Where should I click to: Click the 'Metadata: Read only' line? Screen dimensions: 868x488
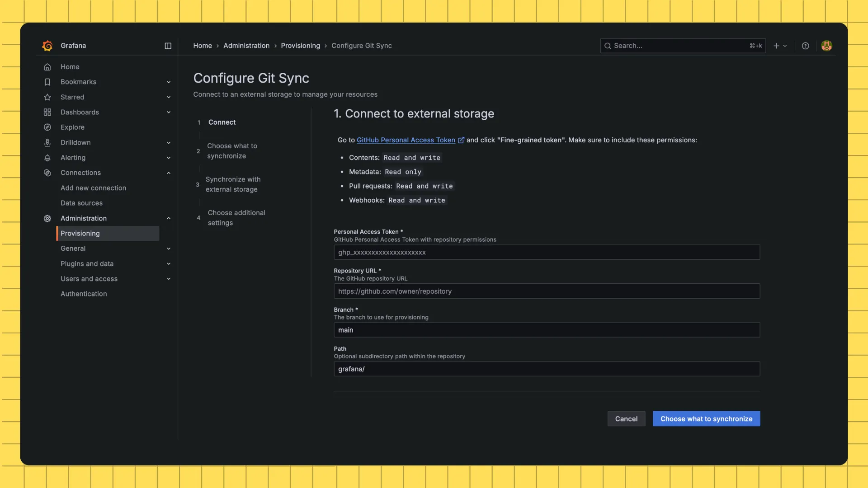click(385, 172)
